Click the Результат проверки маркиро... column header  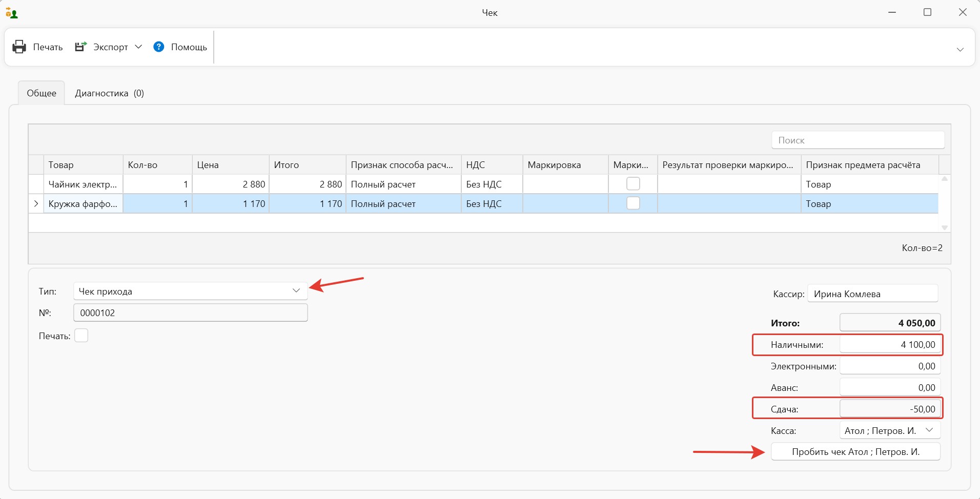pos(729,164)
